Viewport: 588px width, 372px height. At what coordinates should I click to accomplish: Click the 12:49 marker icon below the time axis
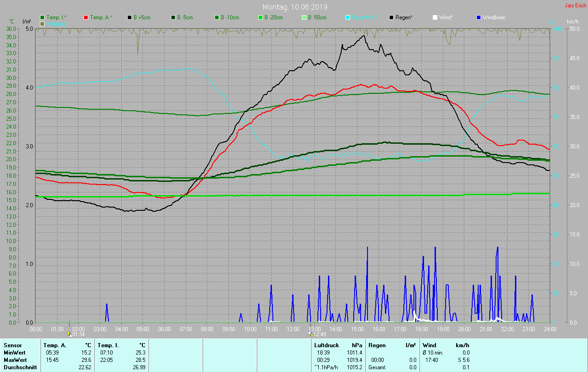coord(311,334)
